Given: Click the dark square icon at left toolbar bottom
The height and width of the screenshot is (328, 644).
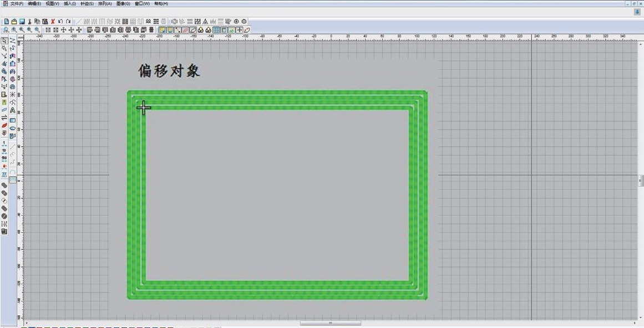Looking at the screenshot, I should click(x=4, y=231).
